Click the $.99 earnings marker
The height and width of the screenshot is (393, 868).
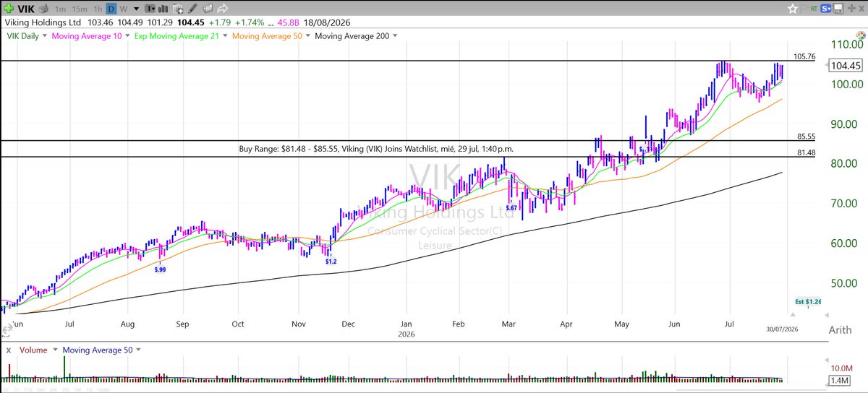click(x=159, y=269)
